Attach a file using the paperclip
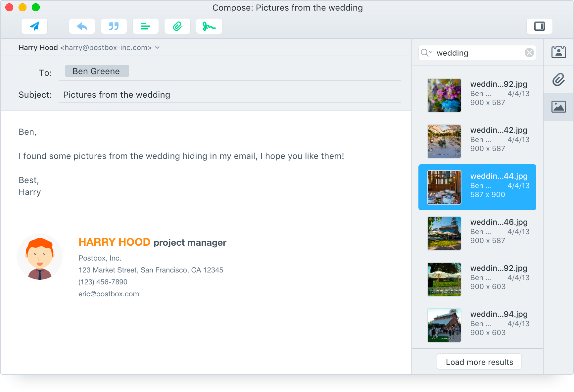Screen dimensions: 574x392 (177, 26)
